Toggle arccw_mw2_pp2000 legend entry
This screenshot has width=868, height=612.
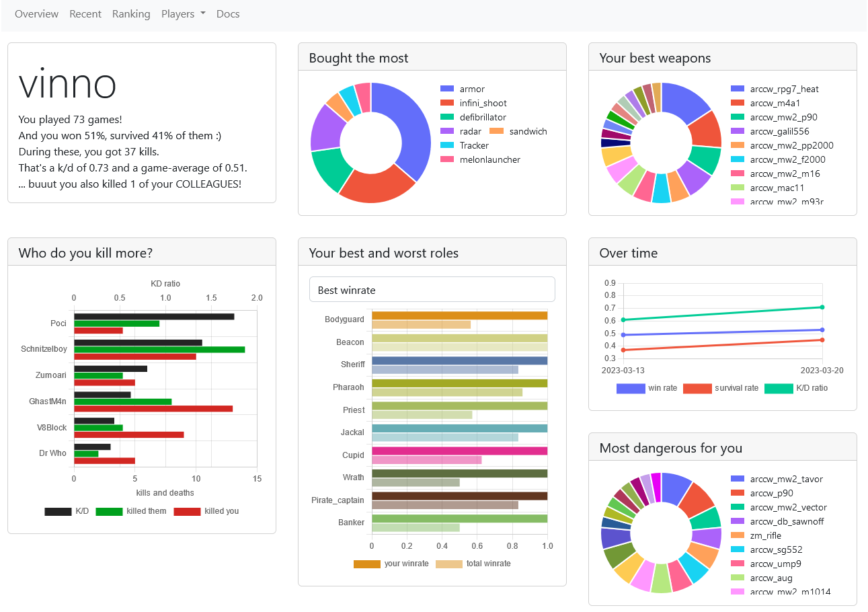[x=782, y=146]
